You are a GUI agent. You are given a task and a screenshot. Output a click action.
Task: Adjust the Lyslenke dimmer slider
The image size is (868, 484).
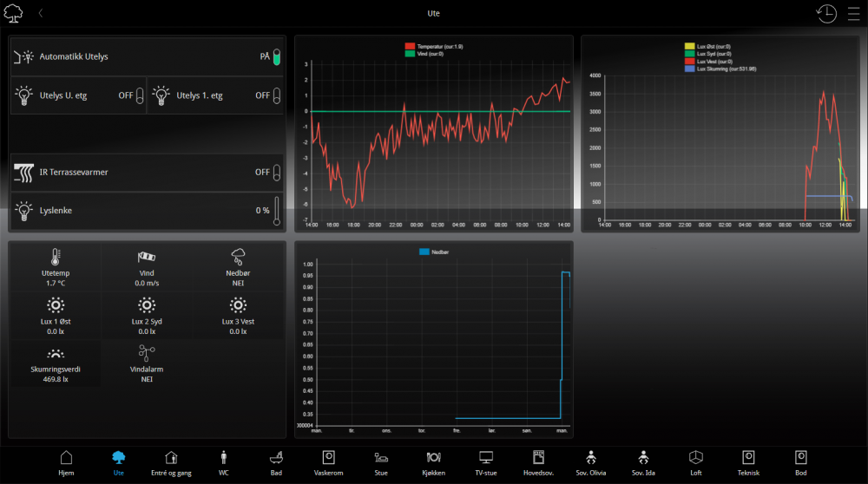pyautogui.click(x=276, y=211)
